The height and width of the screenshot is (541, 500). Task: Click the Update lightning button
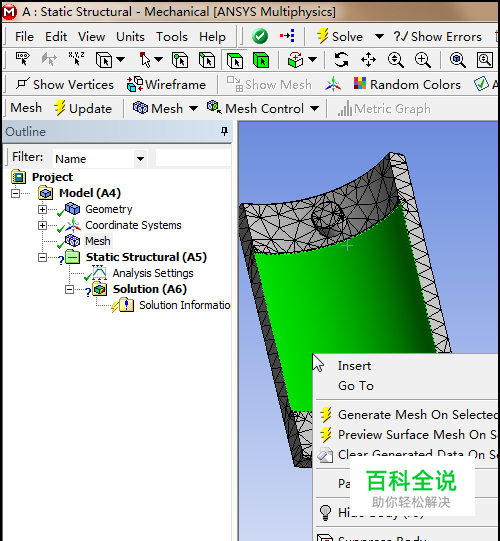click(83, 108)
